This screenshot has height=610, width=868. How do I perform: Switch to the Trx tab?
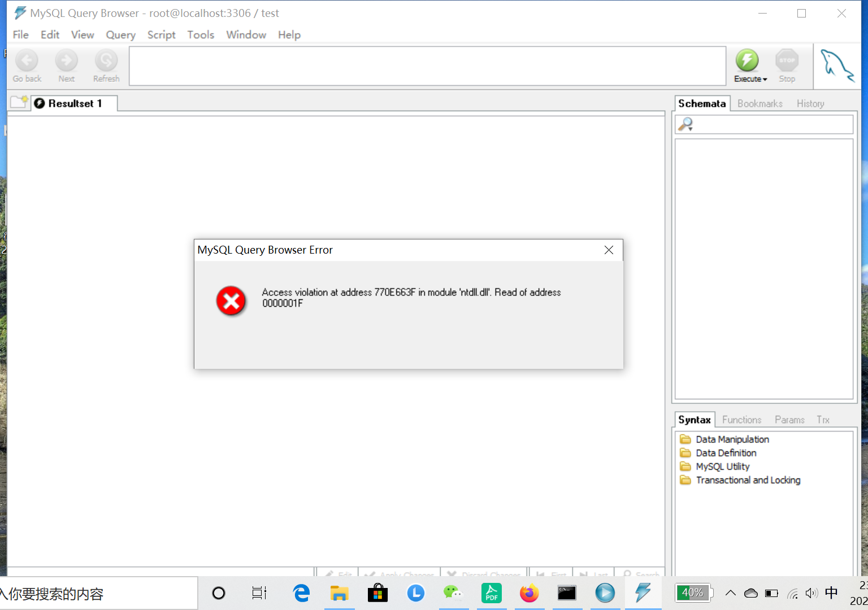click(x=823, y=420)
